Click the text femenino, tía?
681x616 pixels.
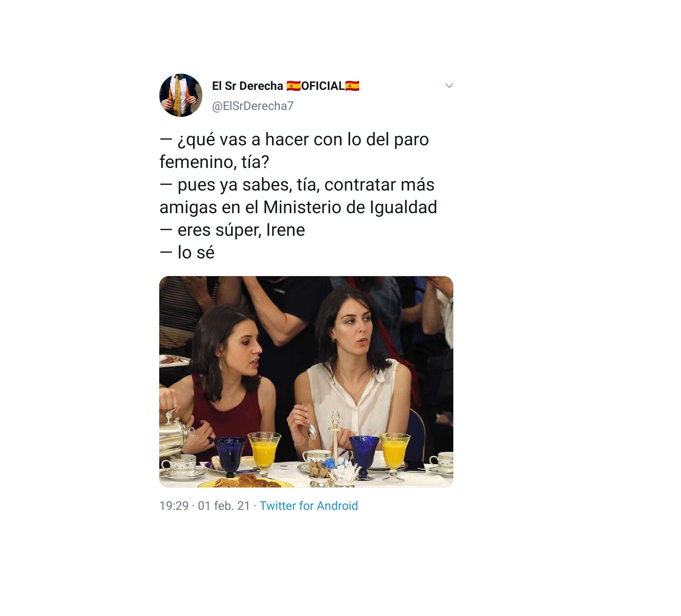[214, 162]
